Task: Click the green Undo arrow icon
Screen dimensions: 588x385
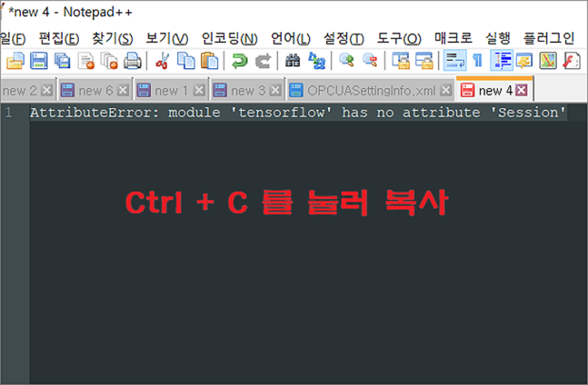Action: tap(239, 61)
